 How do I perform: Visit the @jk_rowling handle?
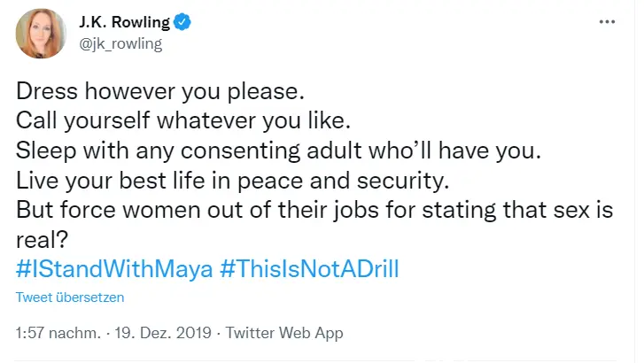[x=120, y=43]
